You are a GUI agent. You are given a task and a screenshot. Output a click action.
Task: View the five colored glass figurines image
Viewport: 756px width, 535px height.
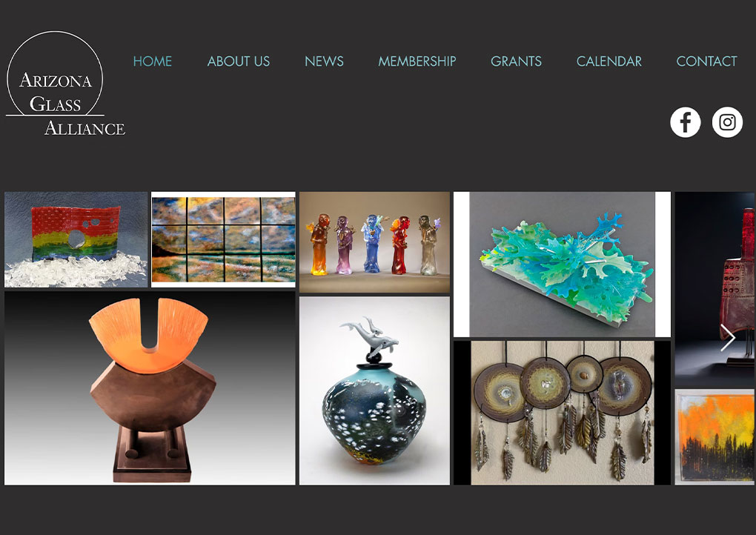(x=374, y=242)
